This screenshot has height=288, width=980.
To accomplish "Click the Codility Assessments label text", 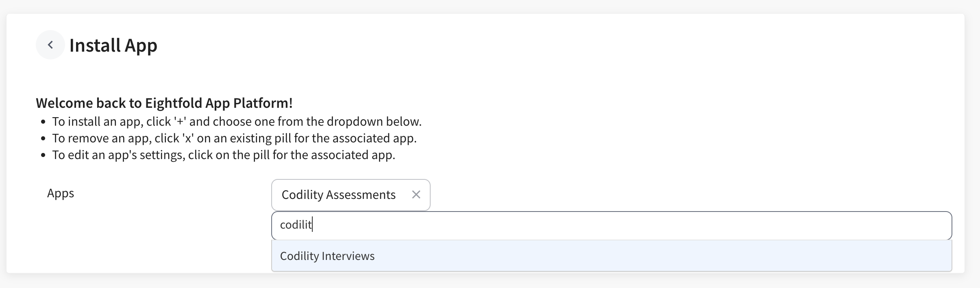I will pyautogui.click(x=339, y=195).
